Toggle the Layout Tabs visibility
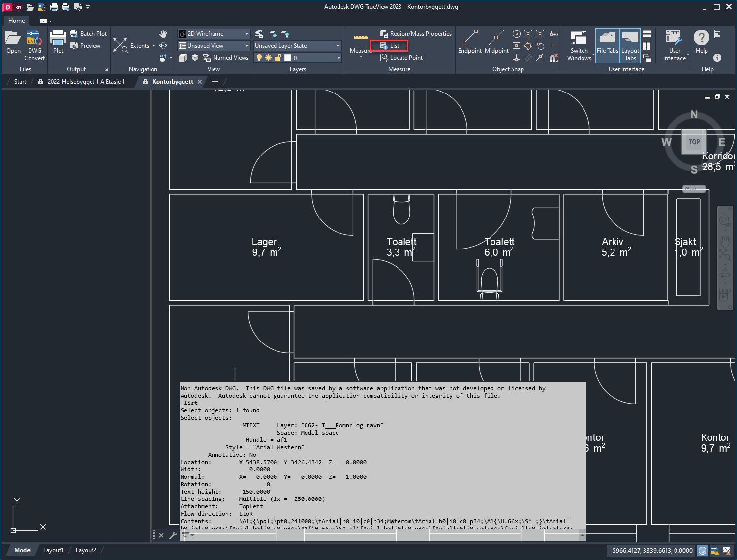Screen dimensions: 737x560 (x=630, y=45)
